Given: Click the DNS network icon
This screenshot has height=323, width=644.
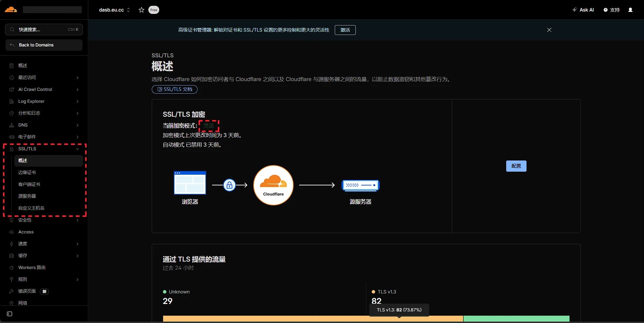Looking at the screenshot, I should [x=12, y=125].
